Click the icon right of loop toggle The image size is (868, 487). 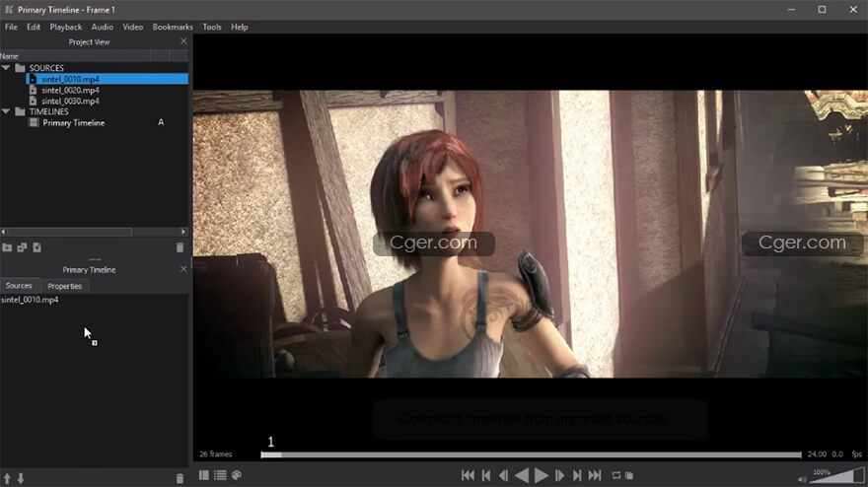629,475
